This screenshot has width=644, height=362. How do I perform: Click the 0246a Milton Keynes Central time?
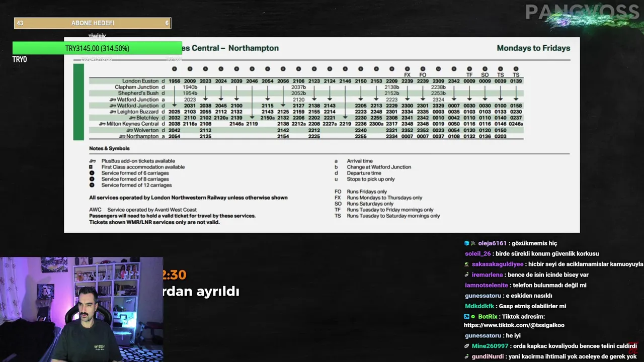point(516,124)
